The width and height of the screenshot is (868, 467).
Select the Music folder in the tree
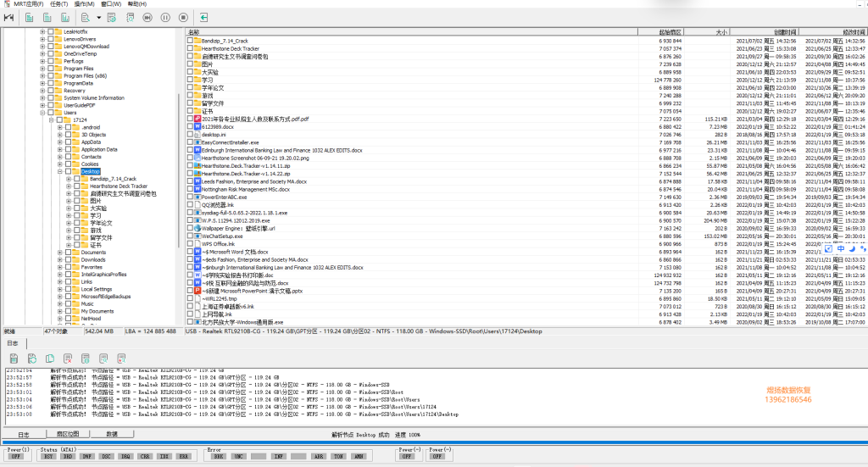[87, 303]
